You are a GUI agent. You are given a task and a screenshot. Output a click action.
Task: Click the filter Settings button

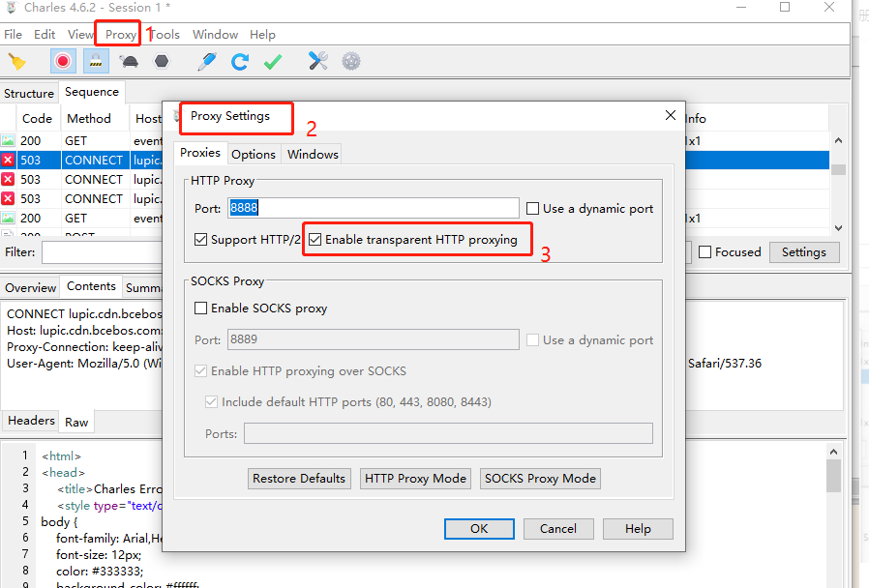[x=803, y=252]
